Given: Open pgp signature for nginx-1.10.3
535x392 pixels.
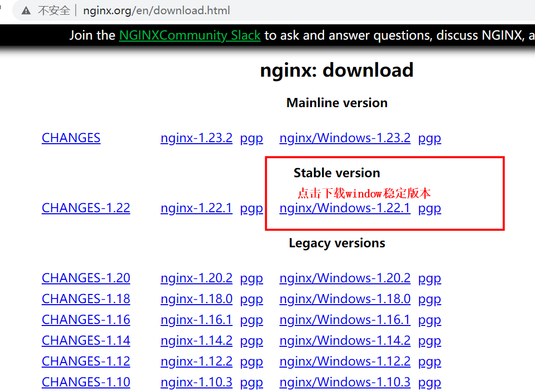Looking at the screenshot, I should (x=251, y=383).
